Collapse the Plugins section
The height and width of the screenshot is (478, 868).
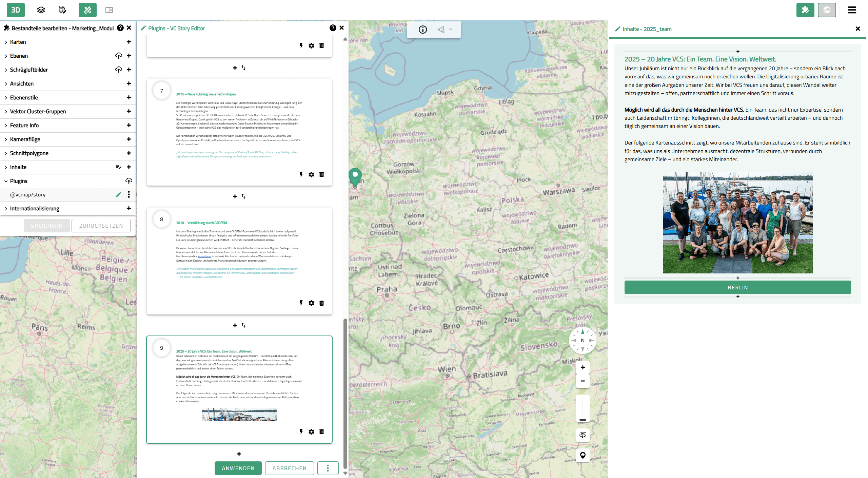6,181
